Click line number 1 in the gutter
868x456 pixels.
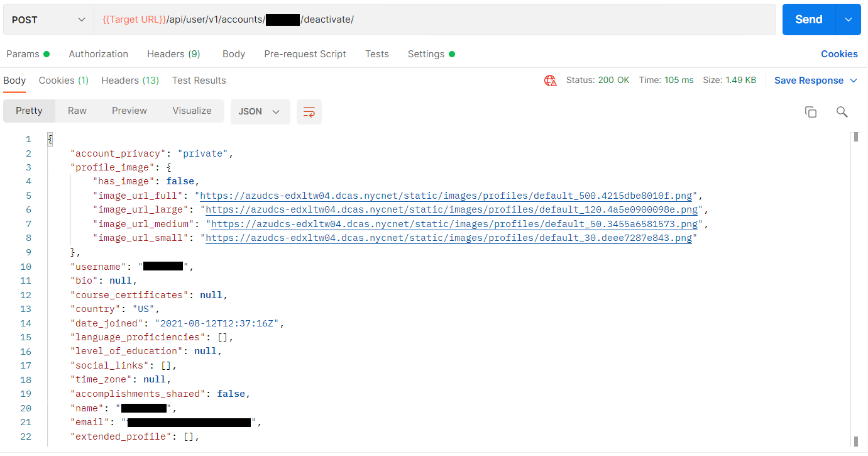pyautogui.click(x=28, y=139)
